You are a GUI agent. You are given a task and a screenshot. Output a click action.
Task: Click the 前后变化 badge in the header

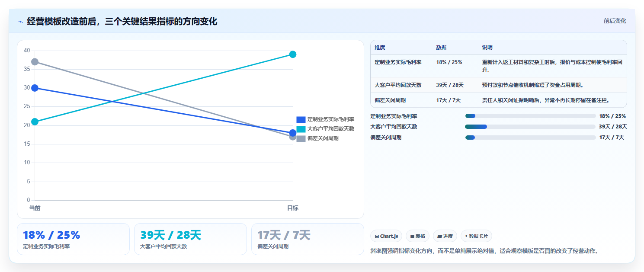click(615, 21)
